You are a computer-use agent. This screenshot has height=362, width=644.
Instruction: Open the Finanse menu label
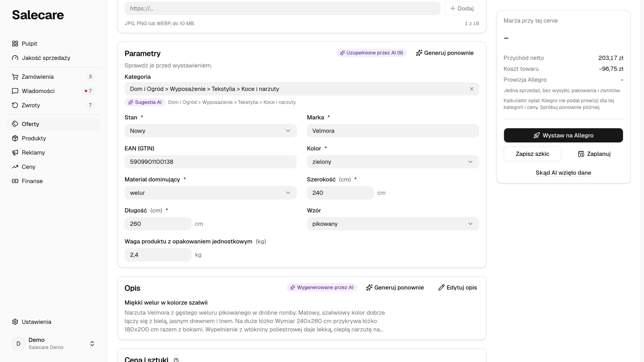(32, 181)
